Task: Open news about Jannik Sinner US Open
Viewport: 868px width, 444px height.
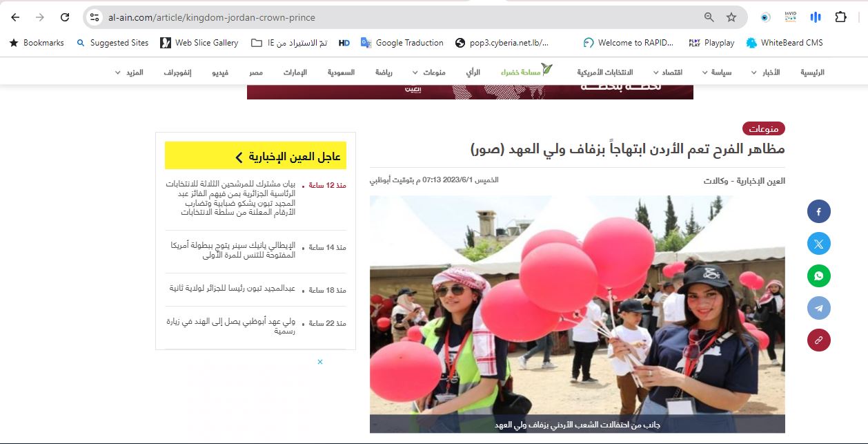Action: tap(233, 250)
